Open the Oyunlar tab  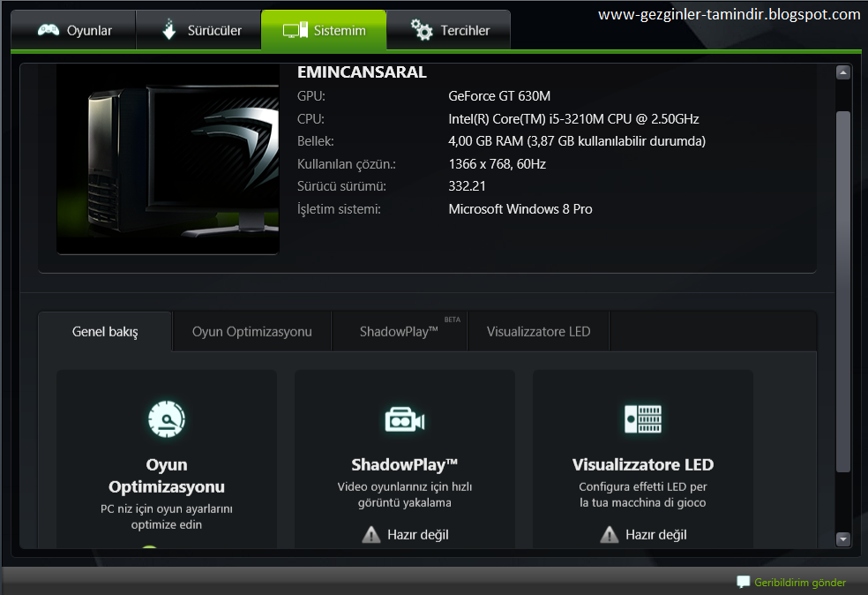(x=73, y=30)
